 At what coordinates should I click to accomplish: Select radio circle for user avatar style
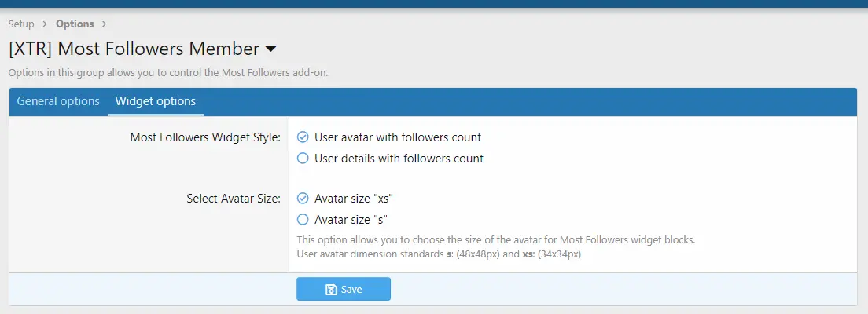coord(303,137)
